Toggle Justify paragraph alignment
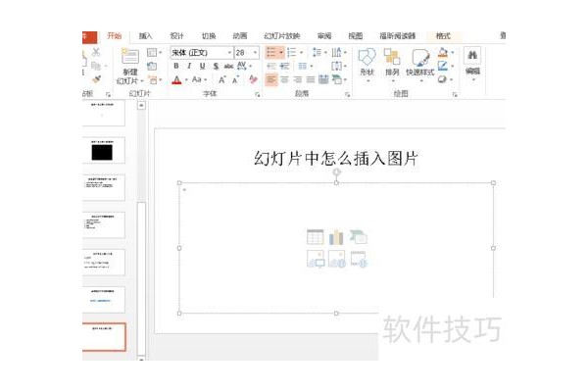The height and width of the screenshot is (392, 588). pyautogui.click(x=311, y=79)
